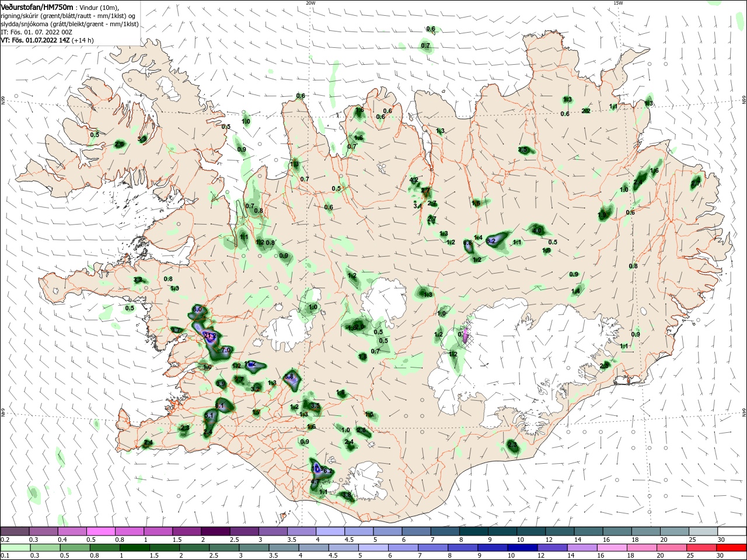The width and height of the screenshot is (747, 560).
Task: Click the 'Vindur (10m)' text in the header
Action: (x=98, y=7)
